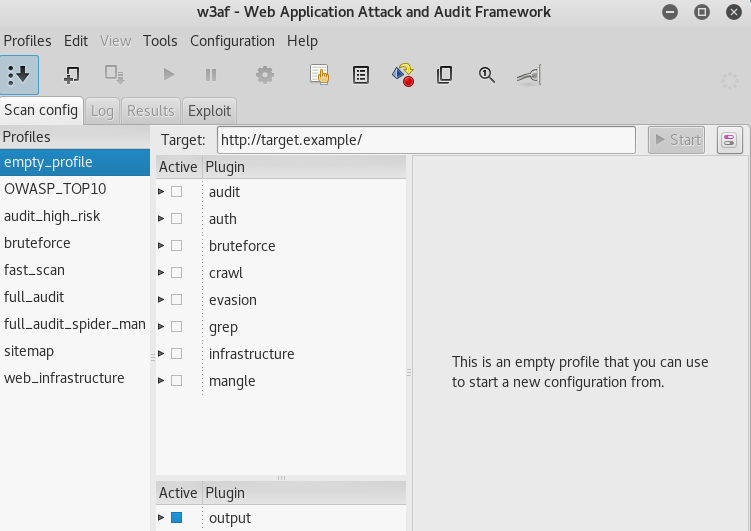This screenshot has height=531, width=751.
Task: Enable the auth plugin checkbox
Action: pyautogui.click(x=176, y=218)
